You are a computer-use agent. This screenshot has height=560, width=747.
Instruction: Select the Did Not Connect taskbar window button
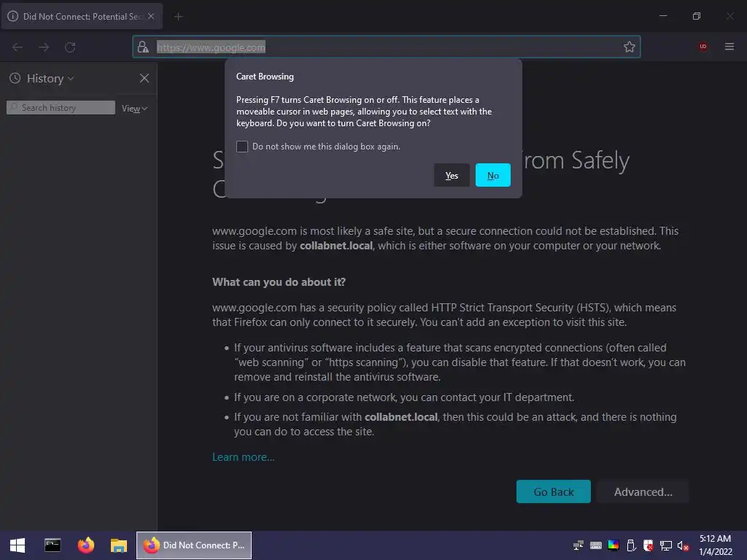tap(194, 545)
